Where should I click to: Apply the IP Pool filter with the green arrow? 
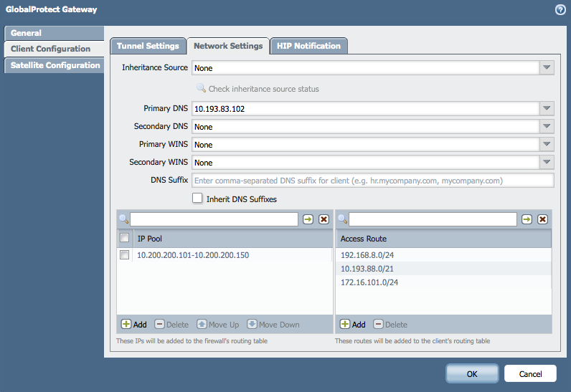pyautogui.click(x=308, y=219)
